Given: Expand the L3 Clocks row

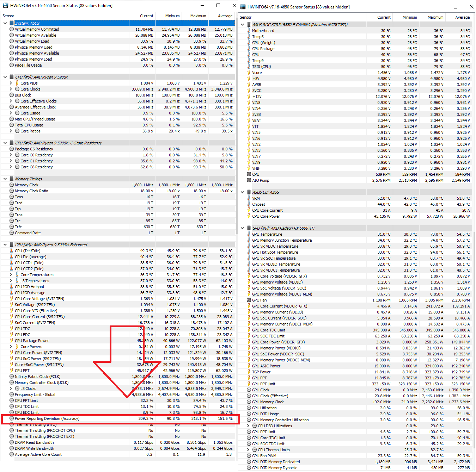Looking at the screenshot, I should (11, 389).
